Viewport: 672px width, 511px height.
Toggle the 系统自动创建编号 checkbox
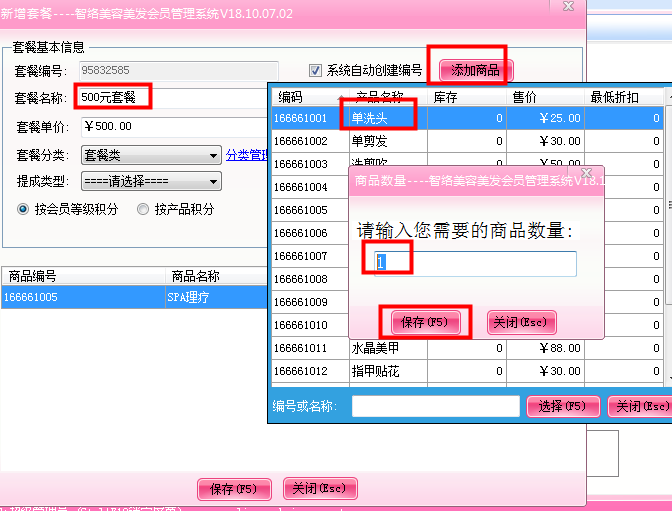[316, 71]
